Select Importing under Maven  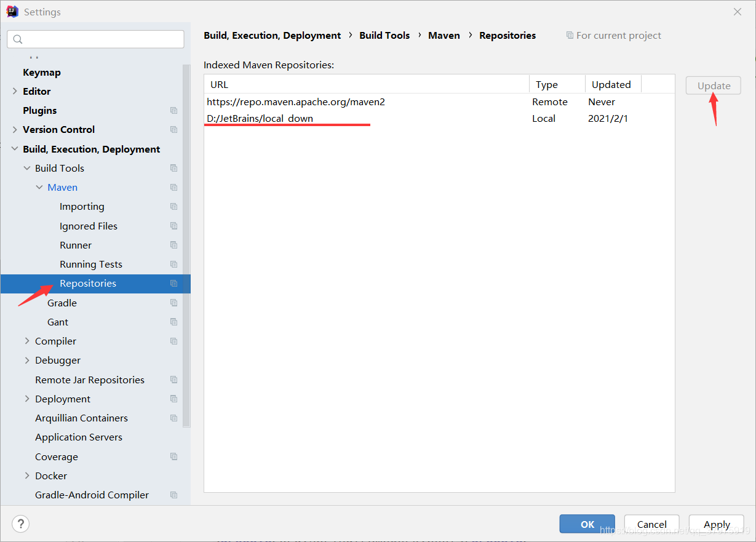pyautogui.click(x=82, y=207)
